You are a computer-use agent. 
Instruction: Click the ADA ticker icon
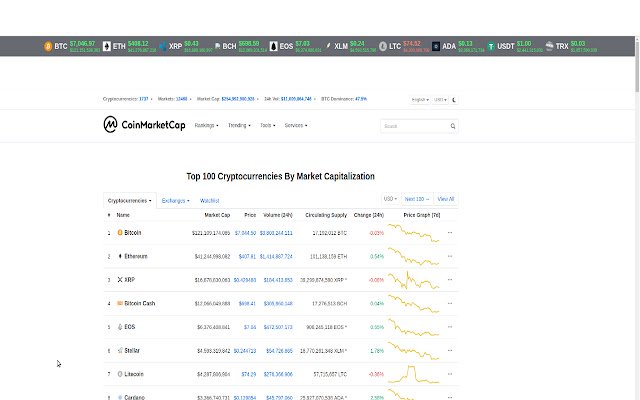click(x=436, y=46)
